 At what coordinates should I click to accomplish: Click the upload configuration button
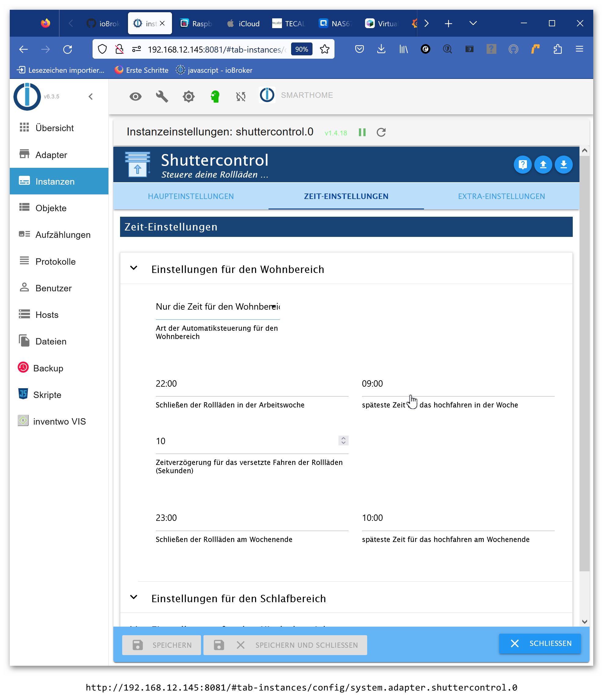click(543, 164)
